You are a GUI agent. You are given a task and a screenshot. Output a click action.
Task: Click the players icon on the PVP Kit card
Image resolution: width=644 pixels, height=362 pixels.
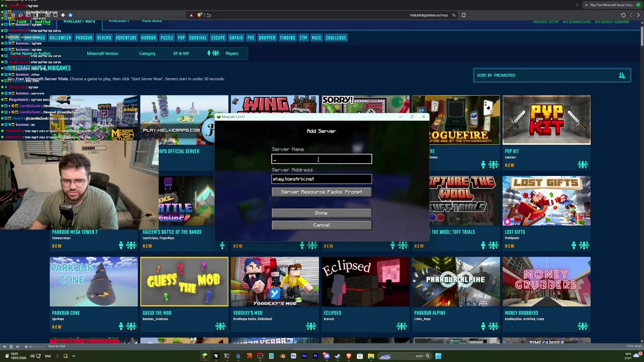coord(583,165)
